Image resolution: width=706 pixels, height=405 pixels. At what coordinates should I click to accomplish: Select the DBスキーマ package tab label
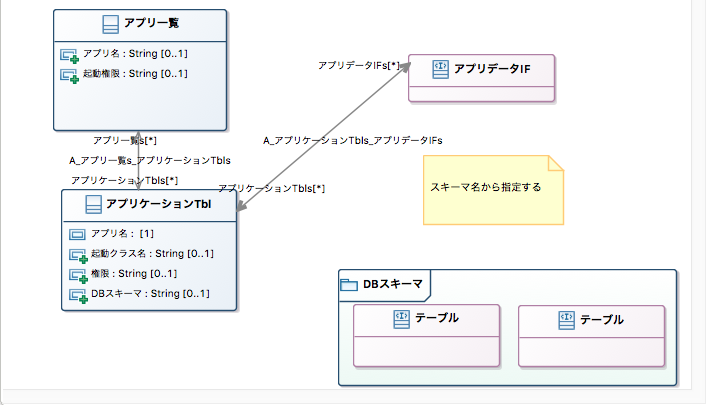coord(393,284)
